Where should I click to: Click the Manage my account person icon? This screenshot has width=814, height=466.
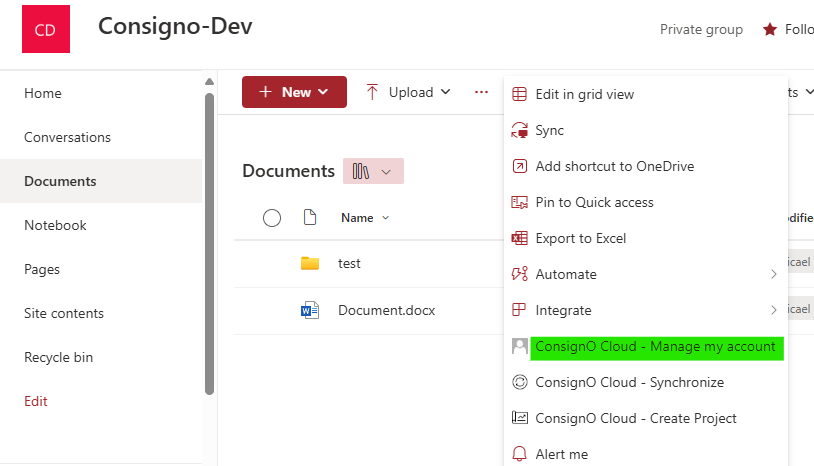519,346
